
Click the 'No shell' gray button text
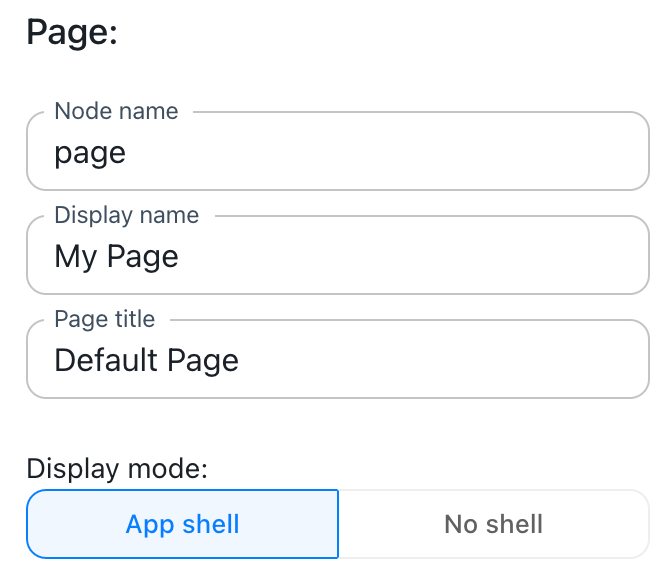click(493, 524)
